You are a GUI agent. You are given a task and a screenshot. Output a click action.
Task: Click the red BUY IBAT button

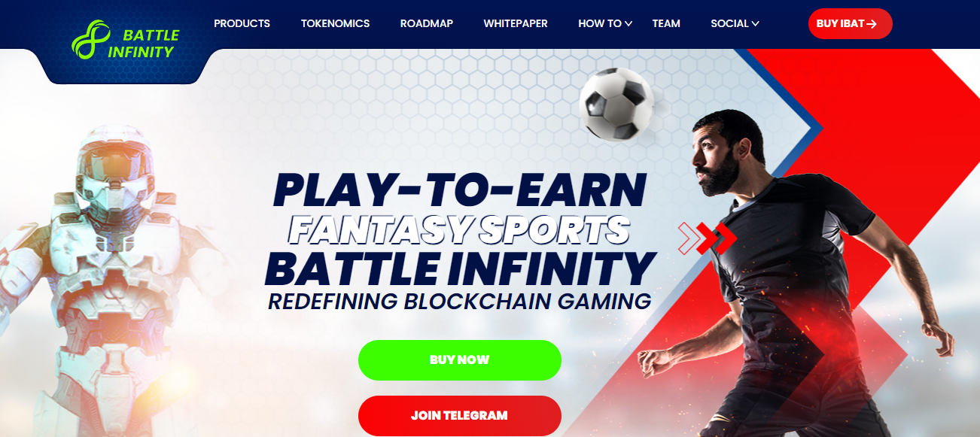851,24
